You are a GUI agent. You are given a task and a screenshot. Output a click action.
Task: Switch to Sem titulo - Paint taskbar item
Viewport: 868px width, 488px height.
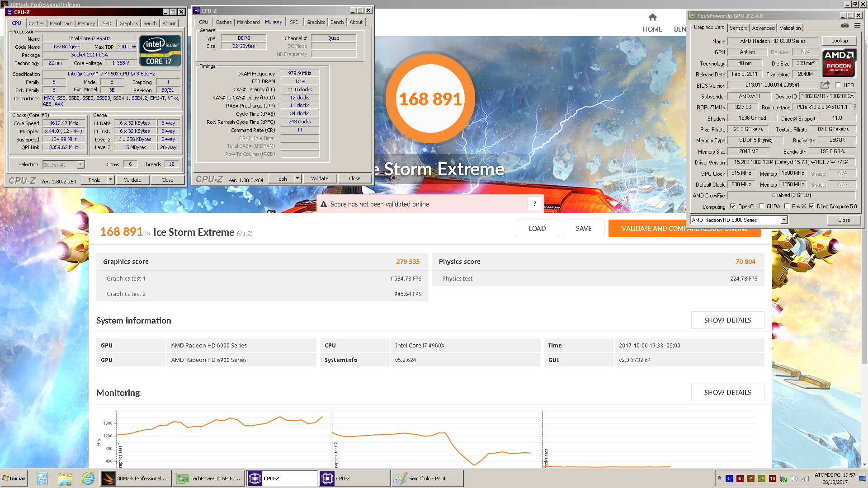(428, 479)
